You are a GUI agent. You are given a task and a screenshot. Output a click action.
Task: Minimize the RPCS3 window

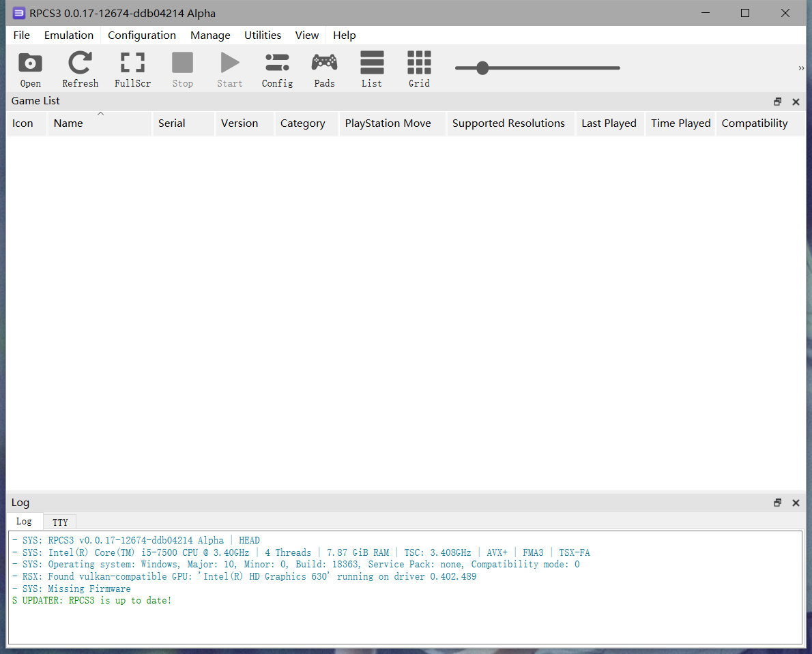pyautogui.click(x=706, y=13)
